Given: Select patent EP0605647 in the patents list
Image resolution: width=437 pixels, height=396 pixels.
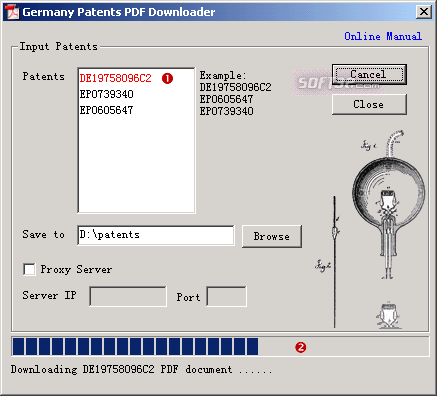Looking at the screenshot, I should click(x=106, y=110).
